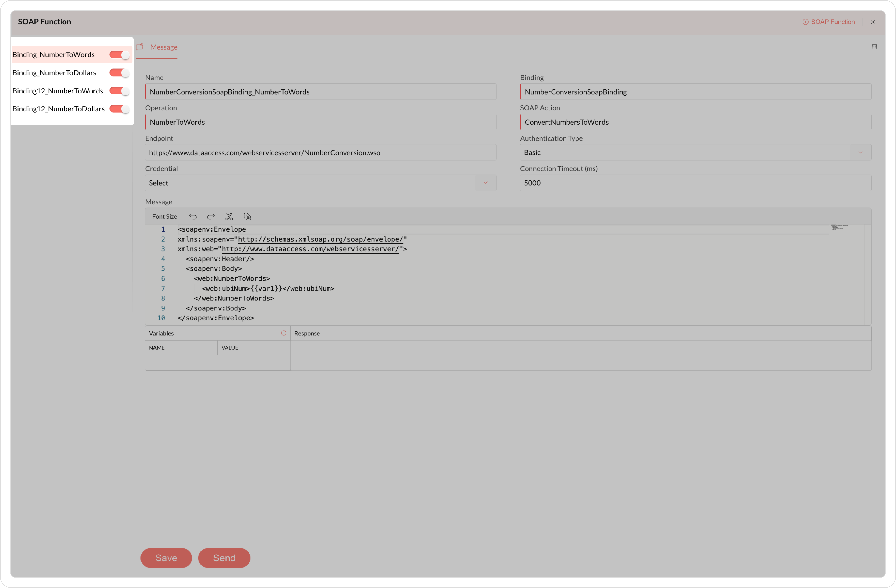Click the Message tab chat icon
This screenshot has width=896, height=588.
tap(140, 47)
